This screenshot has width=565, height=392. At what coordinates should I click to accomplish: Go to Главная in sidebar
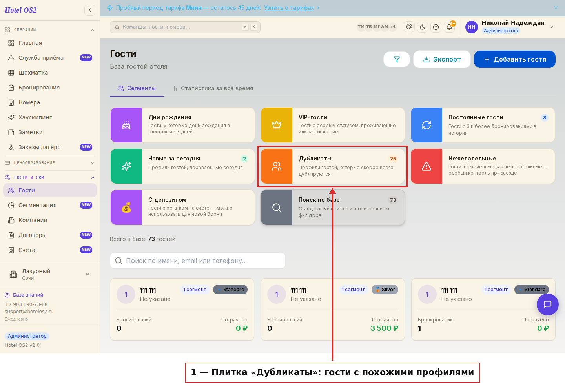coord(50,43)
